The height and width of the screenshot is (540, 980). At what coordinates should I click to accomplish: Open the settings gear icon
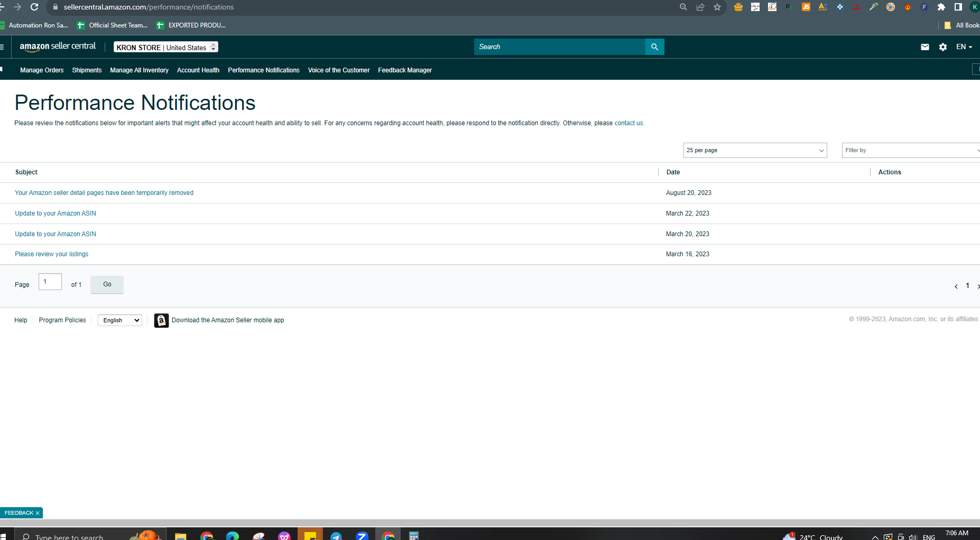click(x=943, y=47)
